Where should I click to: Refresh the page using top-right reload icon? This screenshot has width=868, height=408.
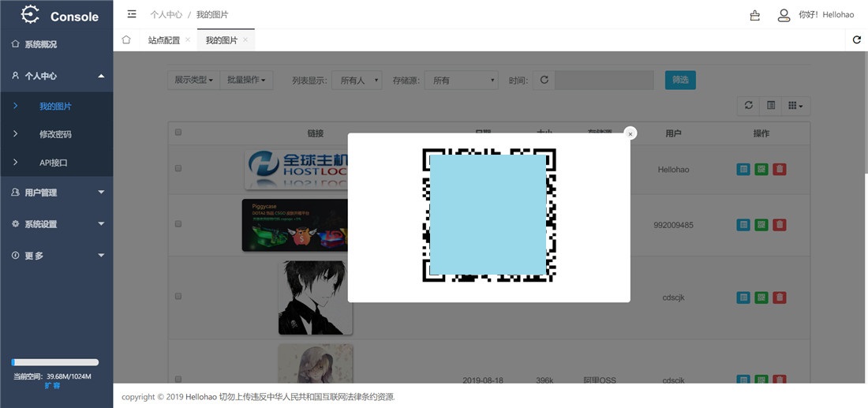pyautogui.click(x=857, y=39)
